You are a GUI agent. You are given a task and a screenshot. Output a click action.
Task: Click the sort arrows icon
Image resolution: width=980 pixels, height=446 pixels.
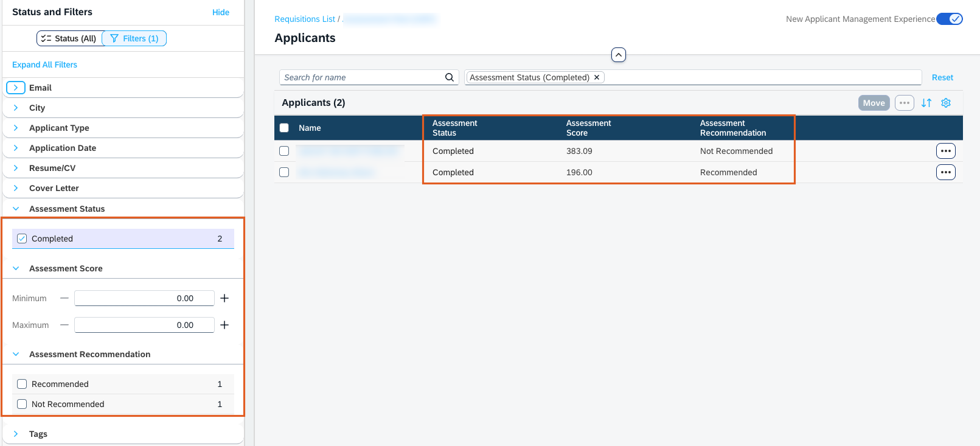[x=926, y=103]
